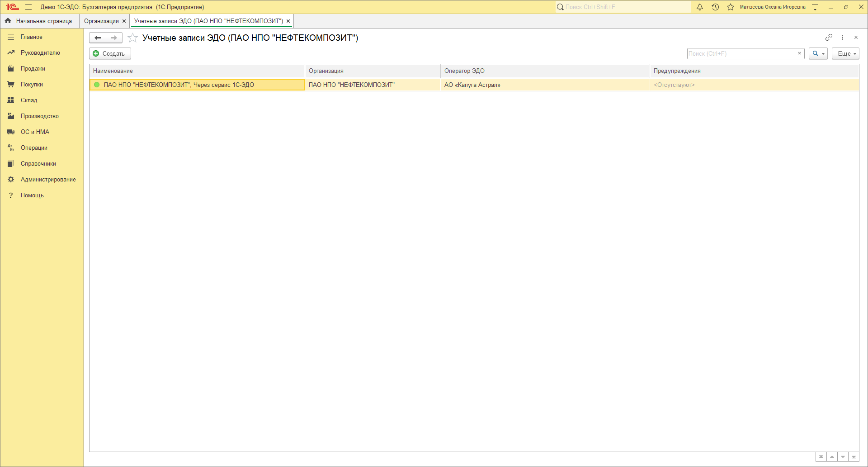Click the Создать button
Image resolution: width=868 pixels, height=467 pixels.
point(110,53)
